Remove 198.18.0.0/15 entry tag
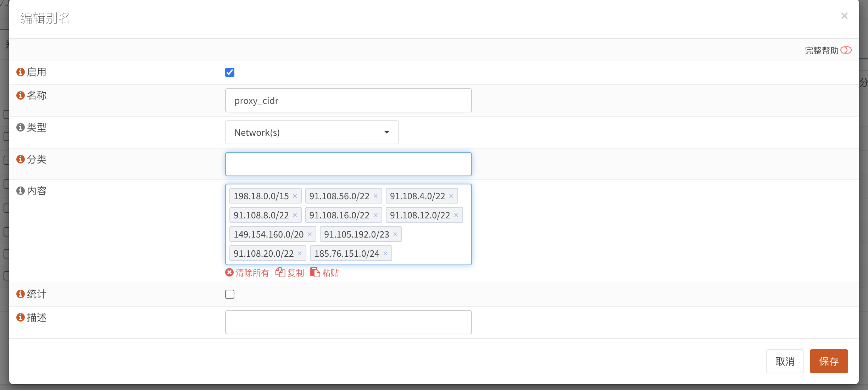Viewport: 868px width, 390px height. (295, 196)
